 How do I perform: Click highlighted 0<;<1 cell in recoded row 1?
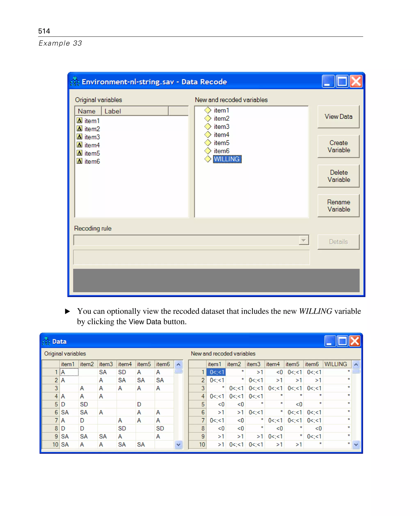(x=216, y=372)
